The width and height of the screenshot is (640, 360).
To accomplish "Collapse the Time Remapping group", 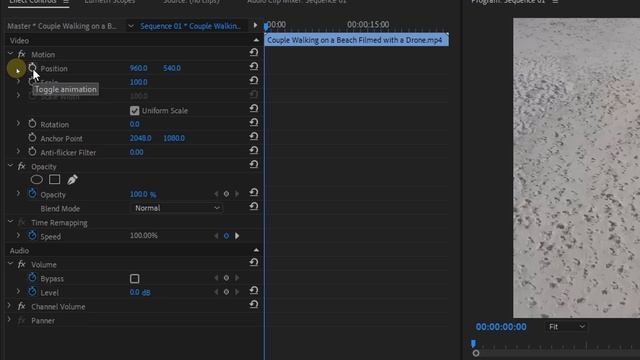I will point(10,222).
